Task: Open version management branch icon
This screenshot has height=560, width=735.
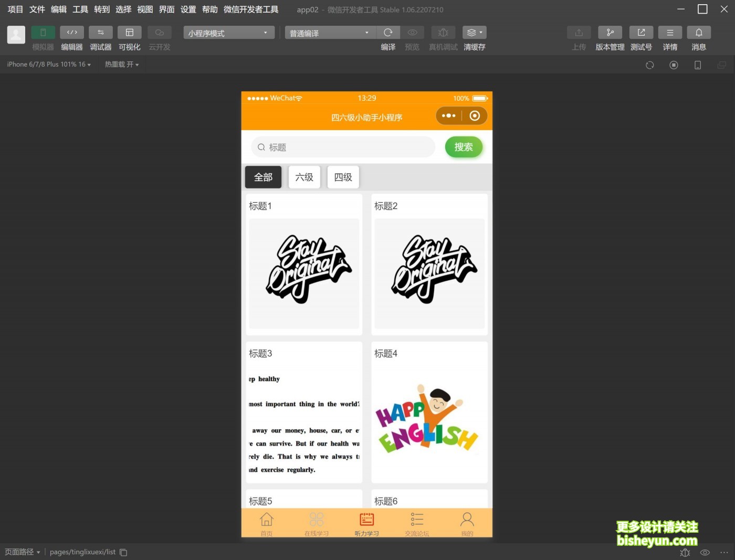Action: tap(610, 33)
